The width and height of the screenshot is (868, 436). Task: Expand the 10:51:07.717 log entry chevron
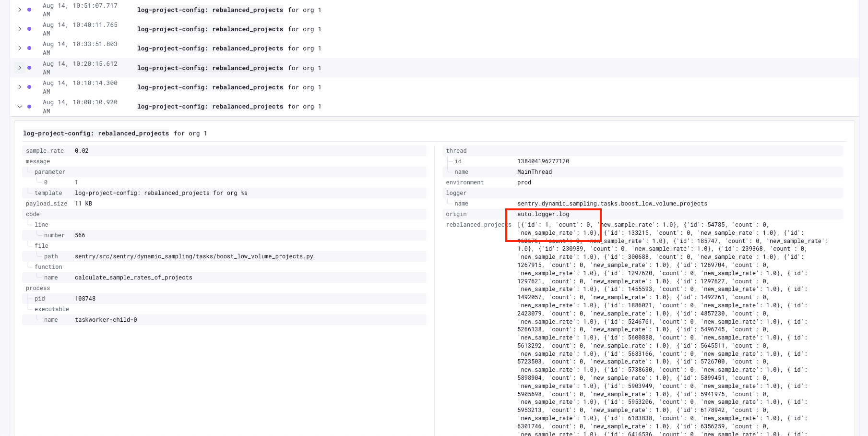pyautogui.click(x=20, y=10)
